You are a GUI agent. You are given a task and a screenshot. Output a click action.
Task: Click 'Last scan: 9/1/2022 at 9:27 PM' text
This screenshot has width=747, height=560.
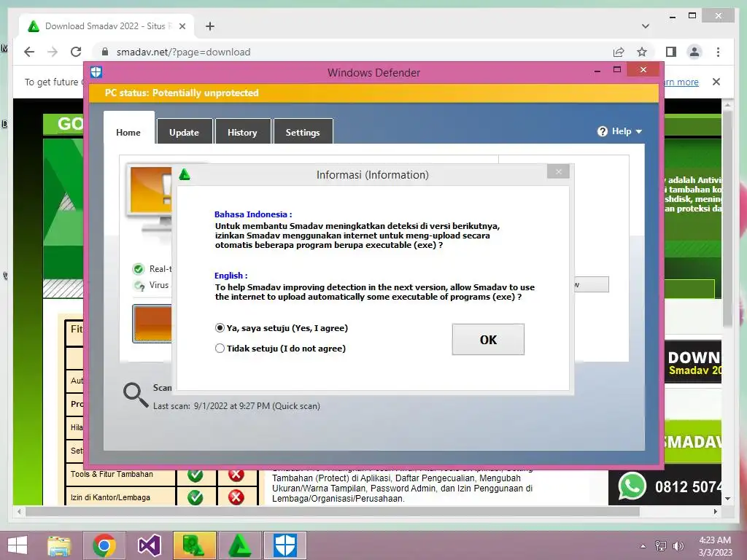236,406
